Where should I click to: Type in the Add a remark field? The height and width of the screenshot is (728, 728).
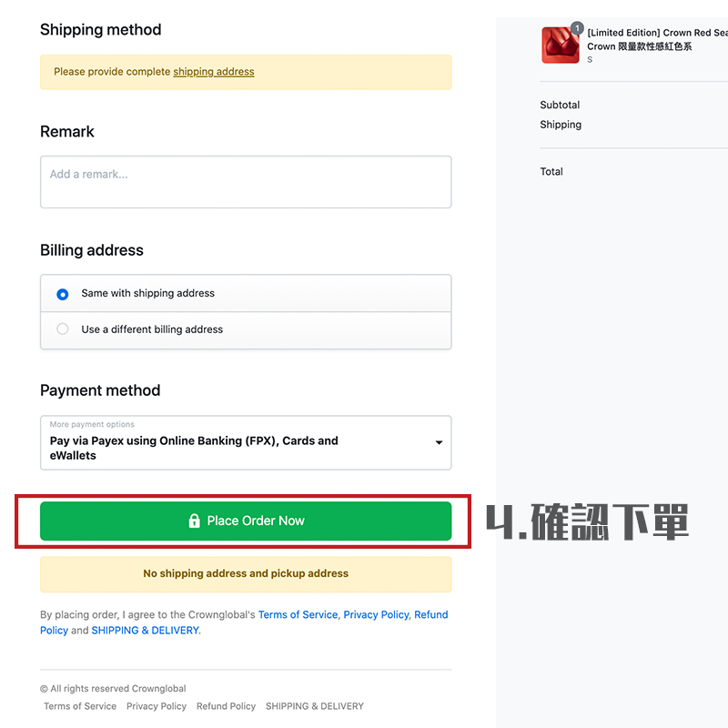246,182
